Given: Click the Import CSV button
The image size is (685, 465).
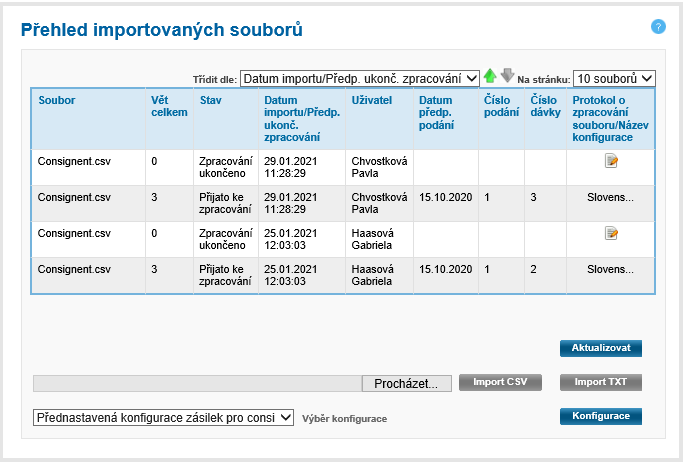Looking at the screenshot, I should tap(500, 382).
